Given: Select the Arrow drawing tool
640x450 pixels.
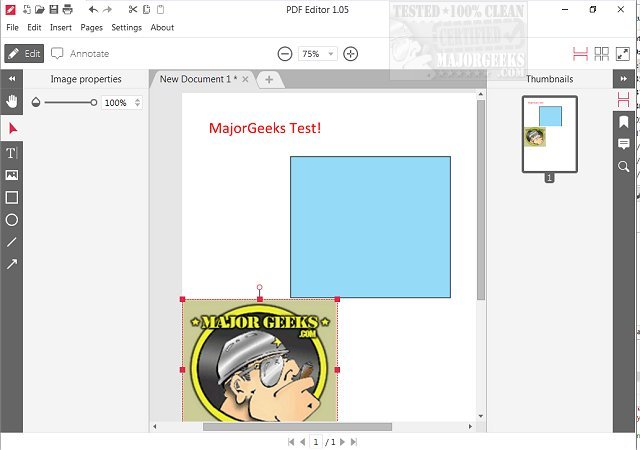Looking at the screenshot, I should tap(11, 264).
